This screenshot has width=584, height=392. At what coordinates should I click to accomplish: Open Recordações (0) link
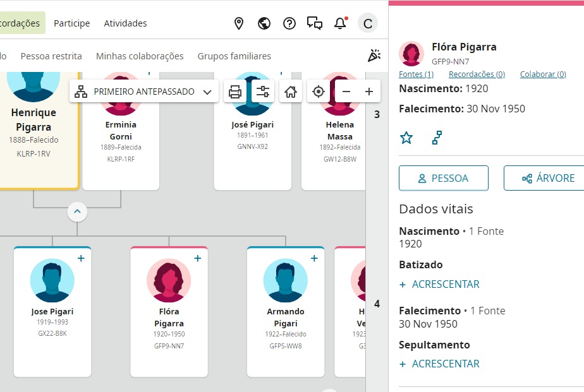(477, 74)
